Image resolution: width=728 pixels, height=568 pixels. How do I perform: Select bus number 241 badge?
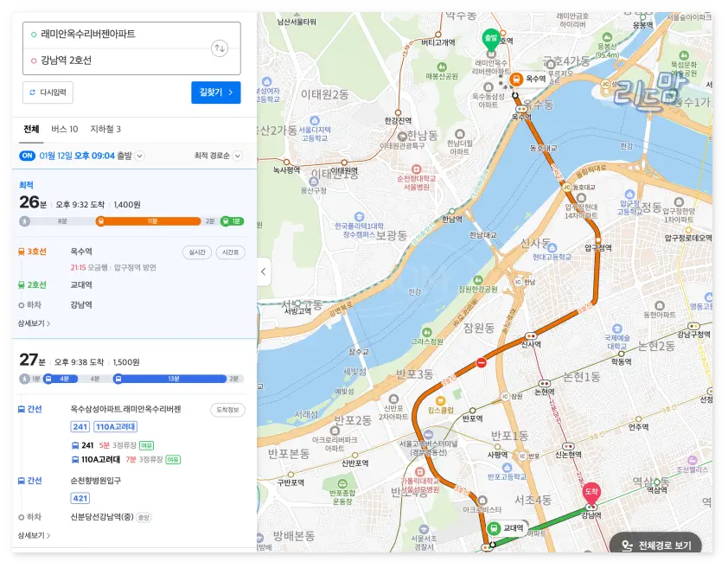click(80, 427)
